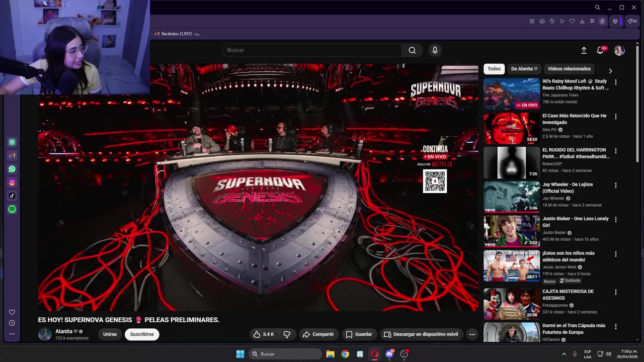644x362 pixels.
Task: Expand next filter chips with the arrow
Action: click(x=610, y=71)
